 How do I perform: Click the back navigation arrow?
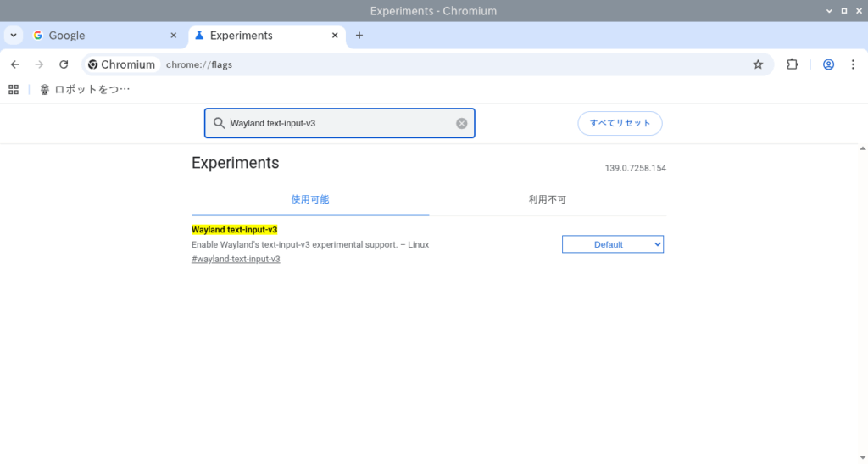click(x=14, y=64)
